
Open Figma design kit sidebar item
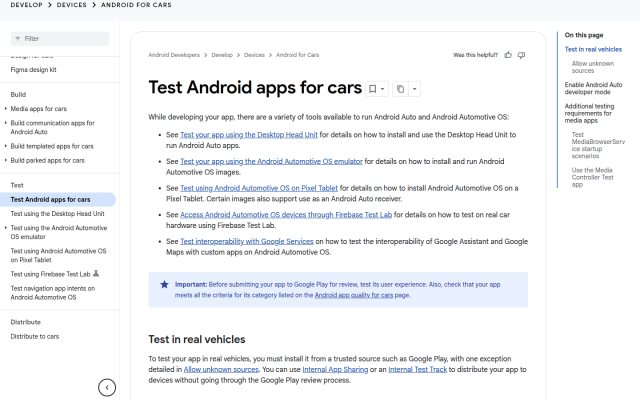click(33, 69)
